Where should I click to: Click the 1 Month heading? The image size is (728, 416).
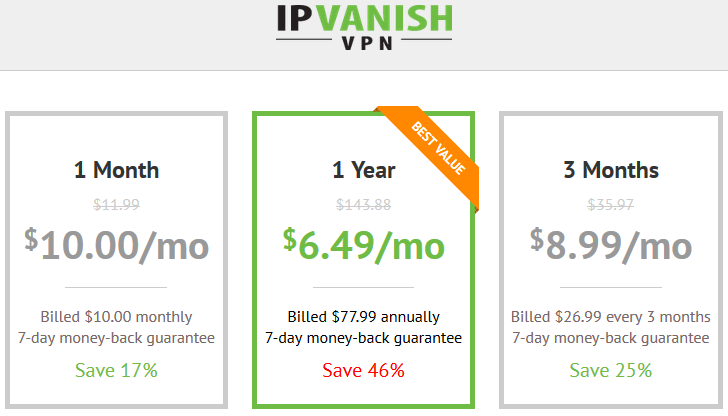pos(117,170)
